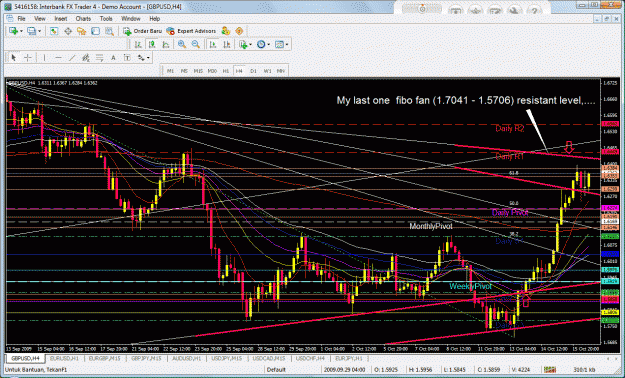Switch chart to candlestick mode
The width and height of the screenshot is (625, 378).
click(x=152, y=44)
